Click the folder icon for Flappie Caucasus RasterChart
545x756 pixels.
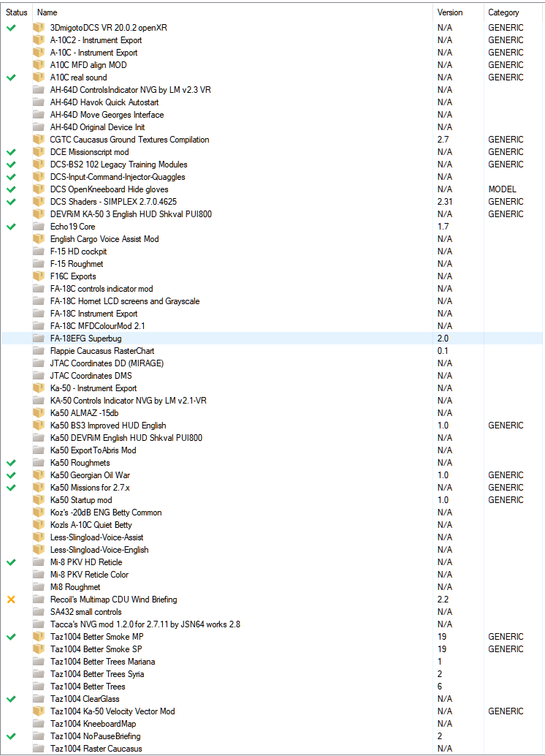tap(39, 351)
